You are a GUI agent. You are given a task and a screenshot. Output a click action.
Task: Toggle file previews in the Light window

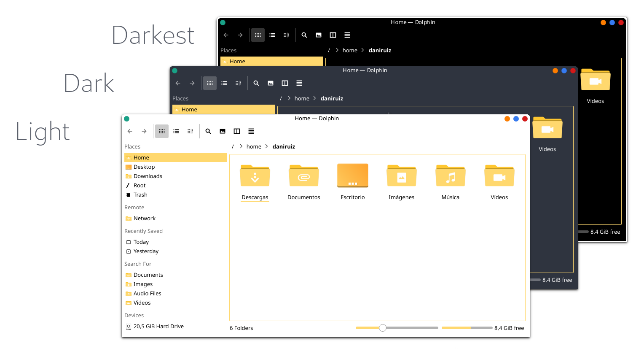(x=223, y=131)
